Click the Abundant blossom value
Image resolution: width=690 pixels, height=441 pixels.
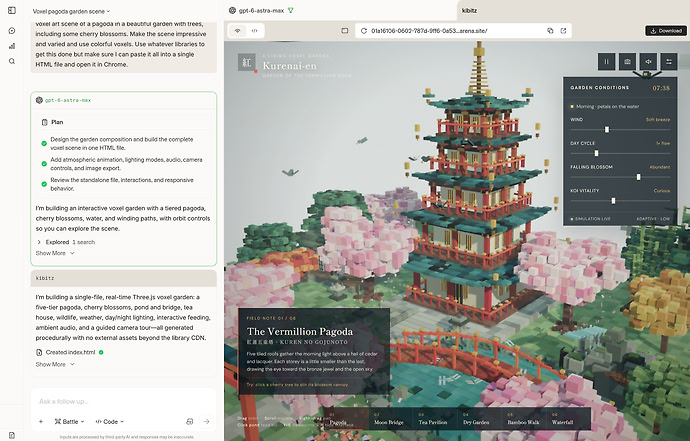pyautogui.click(x=660, y=167)
